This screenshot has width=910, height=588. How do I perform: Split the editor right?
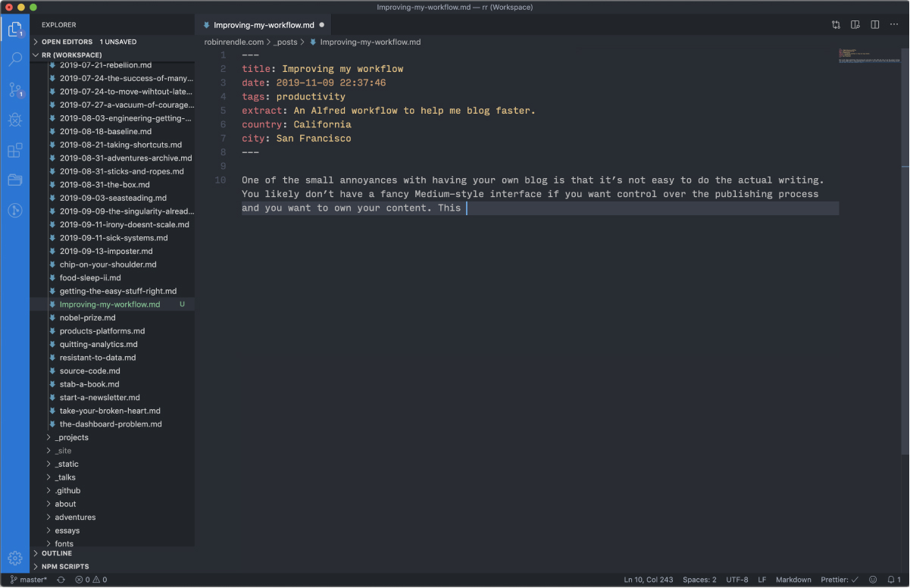874,25
